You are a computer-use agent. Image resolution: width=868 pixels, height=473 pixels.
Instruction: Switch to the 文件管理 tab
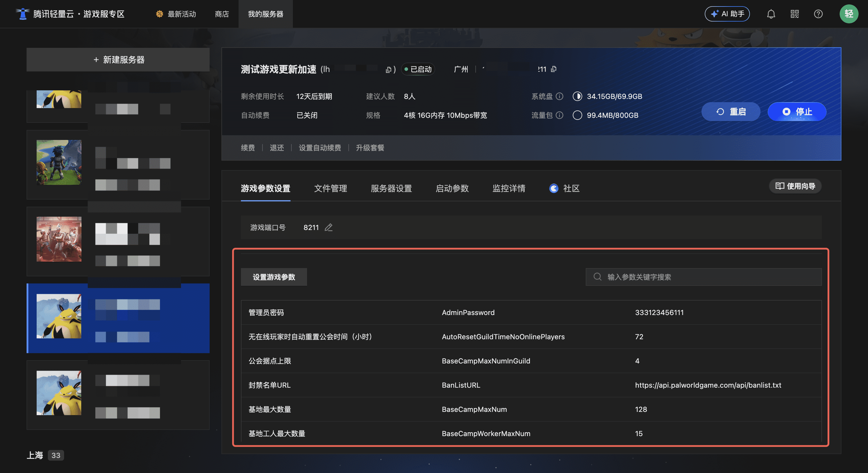(331, 188)
